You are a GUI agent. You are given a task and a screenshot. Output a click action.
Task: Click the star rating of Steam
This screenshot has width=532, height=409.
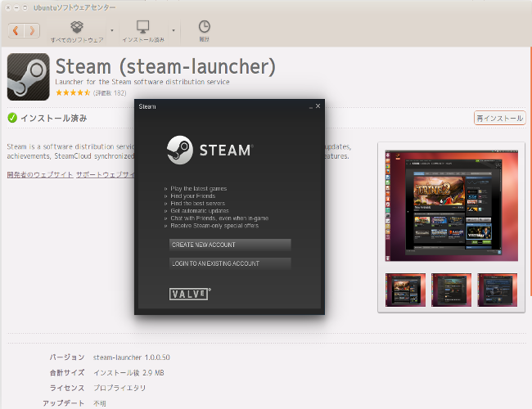[73, 92]
